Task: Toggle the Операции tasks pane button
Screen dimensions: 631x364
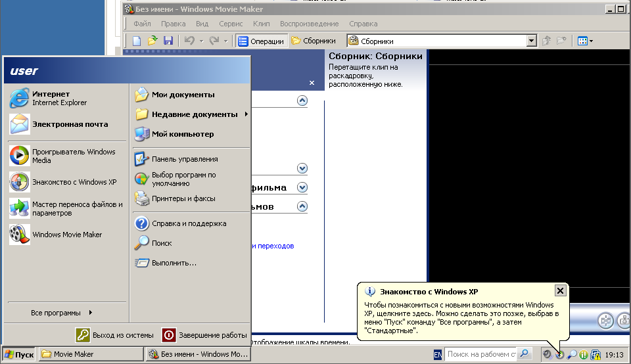Action: (x=261, y=41)
